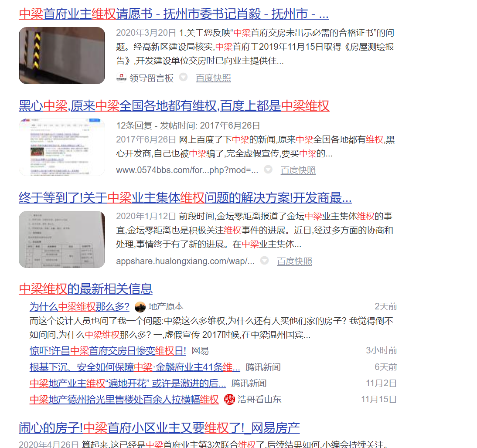The image size is (477, 448).
Task: Click the appshare.hualongxiang.com source URL
Action: pyautogui.click(x=185, y=261)
